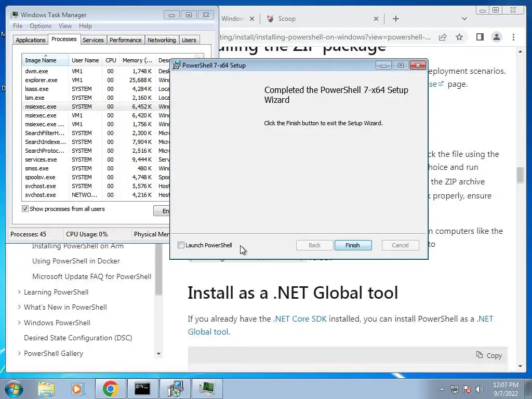Open Chrome tab search dropdown arrow
The height and width of the screenshot is (399, 532).
pos(464,19)
